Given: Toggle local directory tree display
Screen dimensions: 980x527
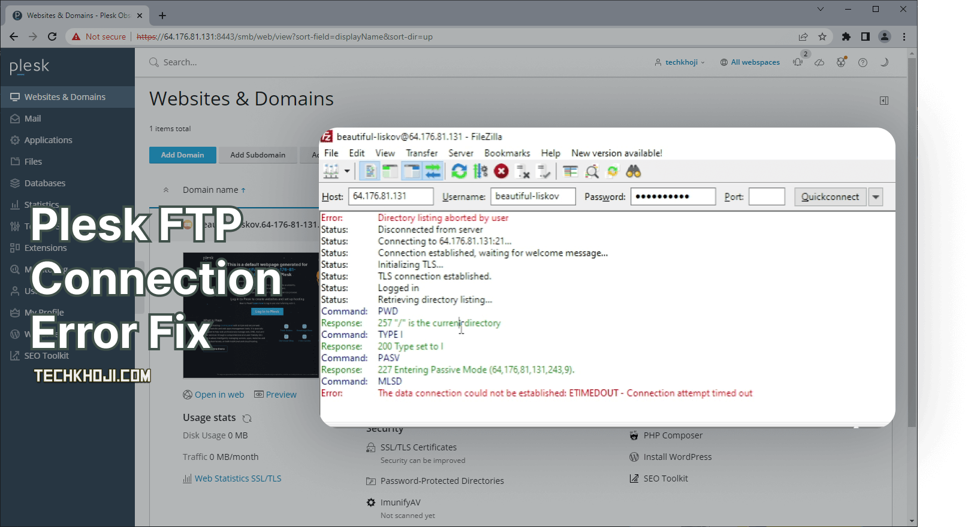Looking at the screenshot, I should pyautogui.click(x=390, y=172).
